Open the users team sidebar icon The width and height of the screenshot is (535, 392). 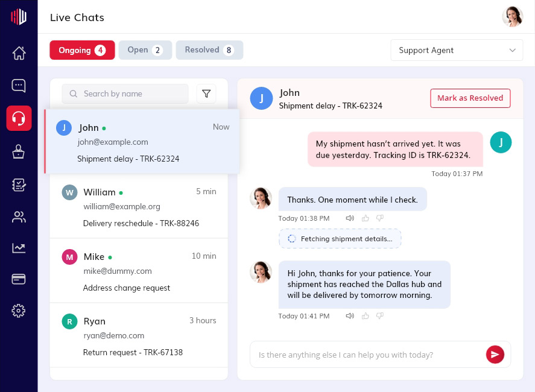pyautogui.click(x=19, y=217)
